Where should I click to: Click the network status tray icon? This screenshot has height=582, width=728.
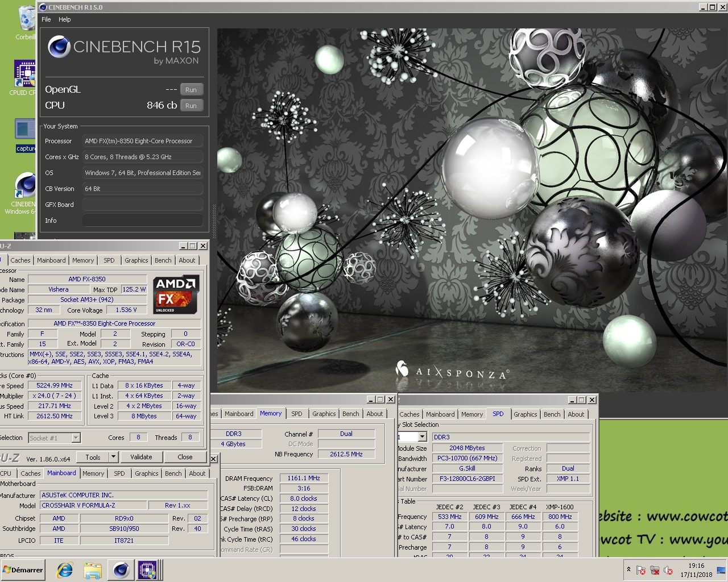pos(655,570)
